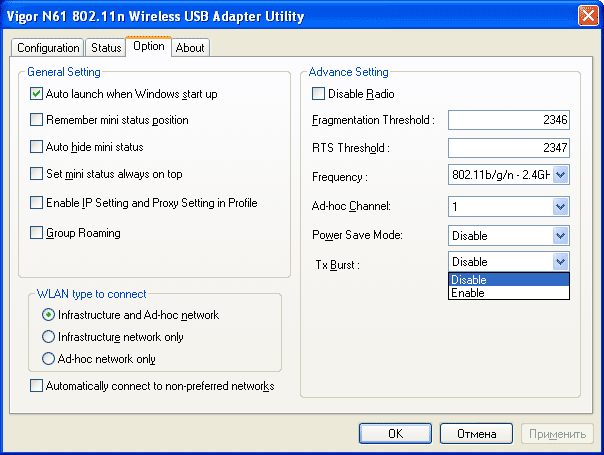This screenshot has height=455, width=604.
Task: Select Enable in the Tx Burst list
Action: [508, 293]
